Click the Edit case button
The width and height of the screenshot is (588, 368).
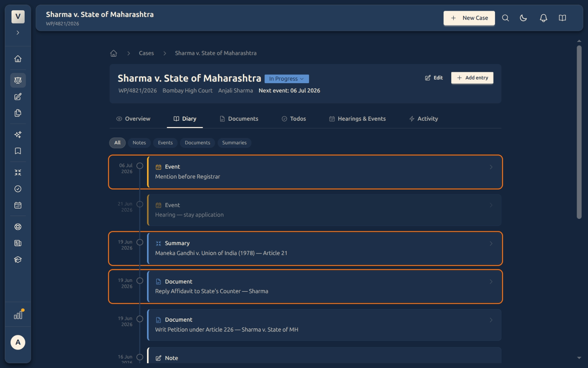point(434,78)
